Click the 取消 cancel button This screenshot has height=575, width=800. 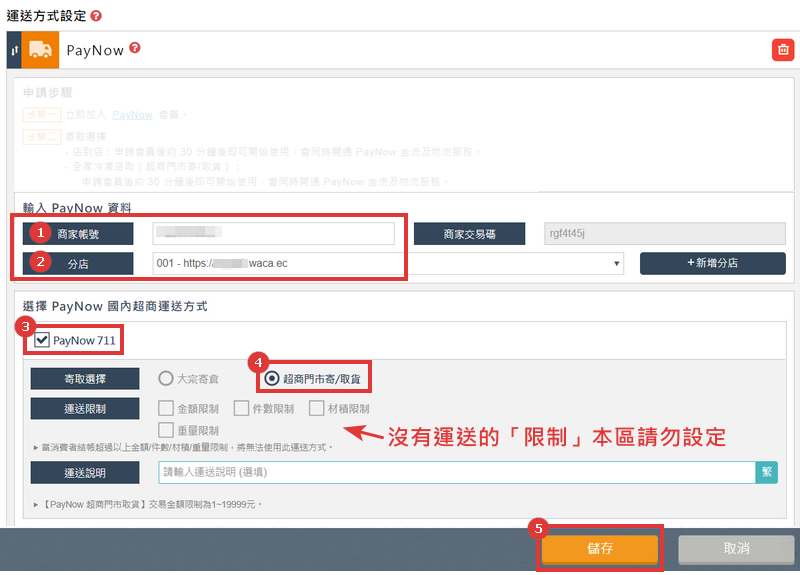click(736, 549)
